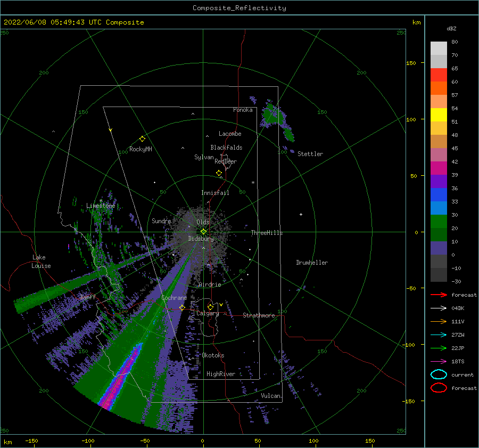Click the Blackfalds label
This screenshot has height=448, width=479.
tap(226, 148)
